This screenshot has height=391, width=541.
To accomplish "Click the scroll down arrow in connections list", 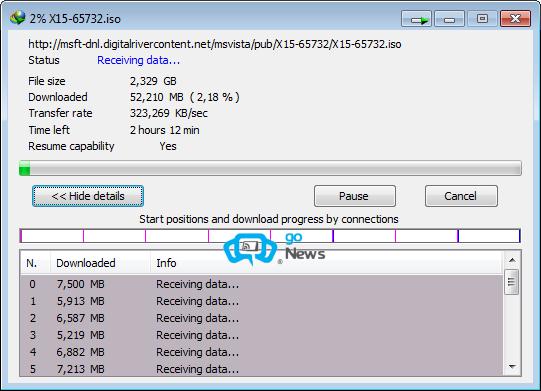I will pos(512,367).
